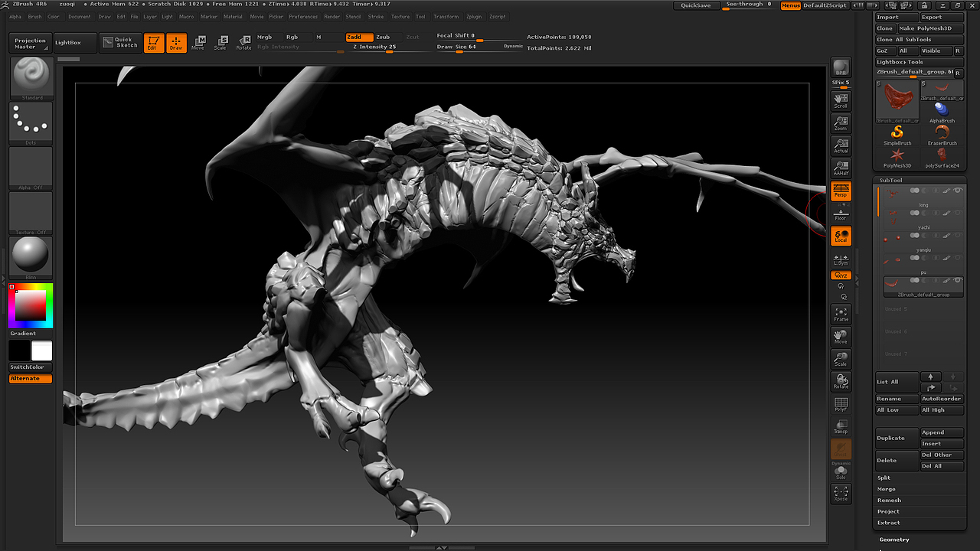
Task: Open the Render menu
Action: [332, 16]
